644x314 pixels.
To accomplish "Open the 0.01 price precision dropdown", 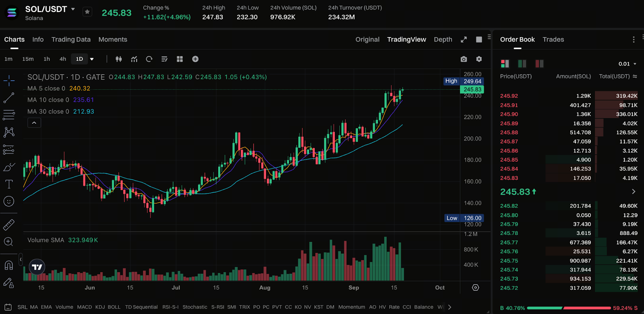I will pos(627,64).
